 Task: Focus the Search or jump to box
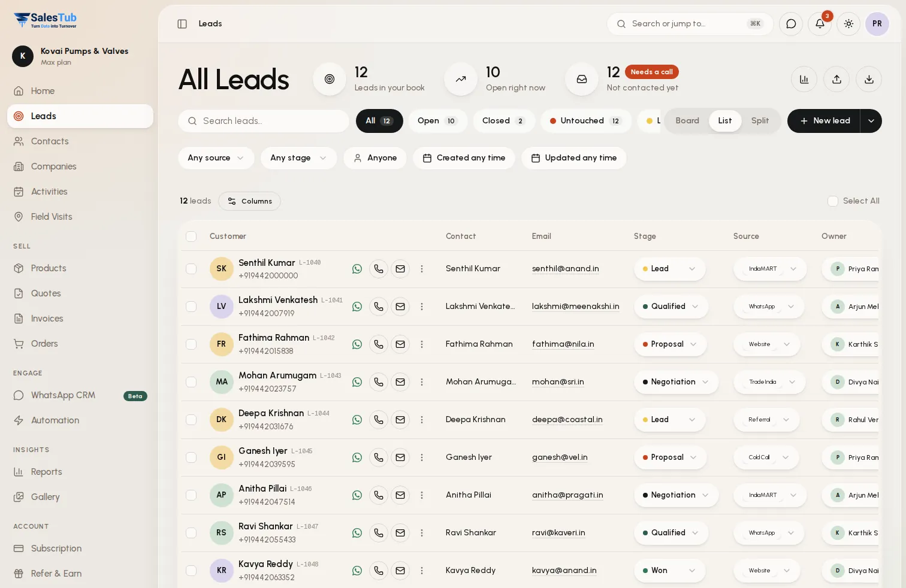pos(690,24)
